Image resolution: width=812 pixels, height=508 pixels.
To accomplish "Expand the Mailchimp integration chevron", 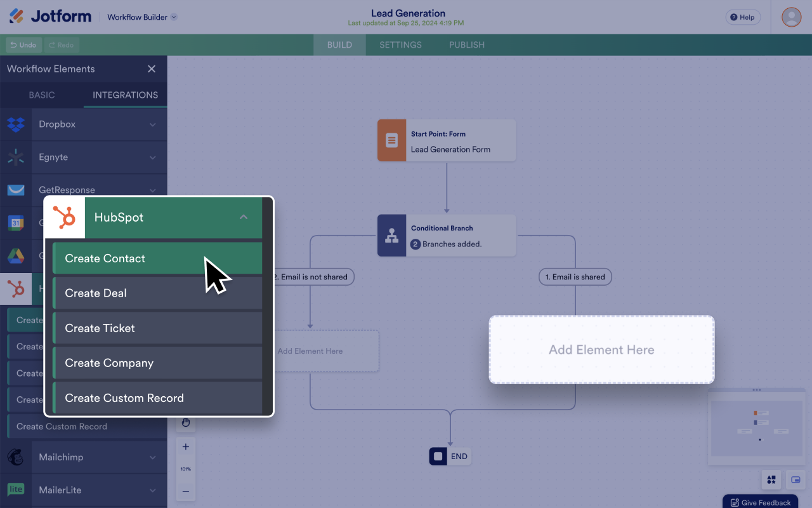I will [153, 457].
